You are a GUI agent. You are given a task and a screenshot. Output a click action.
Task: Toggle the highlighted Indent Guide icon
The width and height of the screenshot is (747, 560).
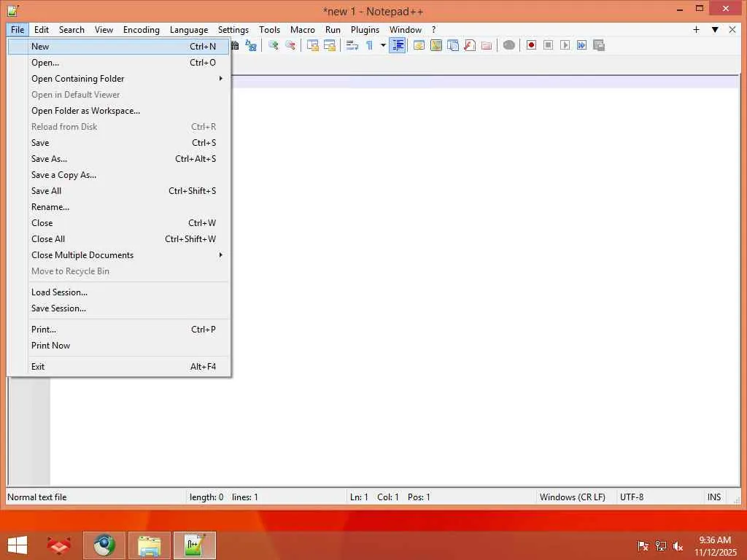tap(398, 45)
